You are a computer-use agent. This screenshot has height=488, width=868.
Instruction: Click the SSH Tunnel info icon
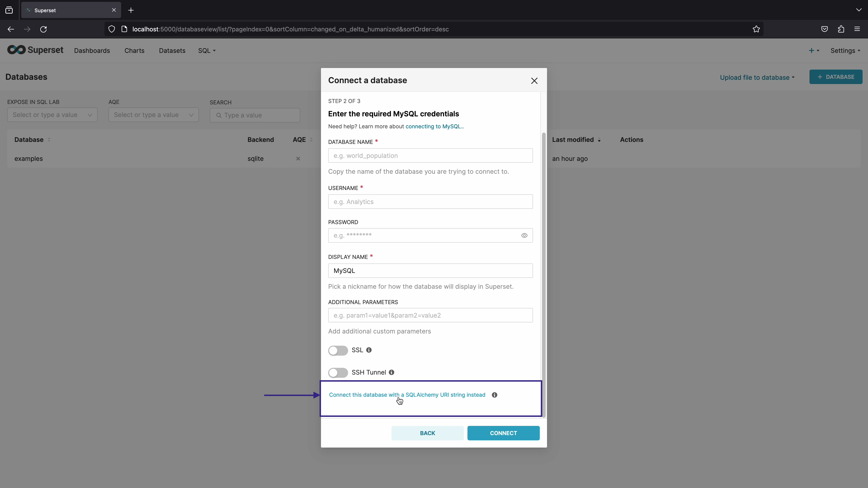tap(391, 373)
